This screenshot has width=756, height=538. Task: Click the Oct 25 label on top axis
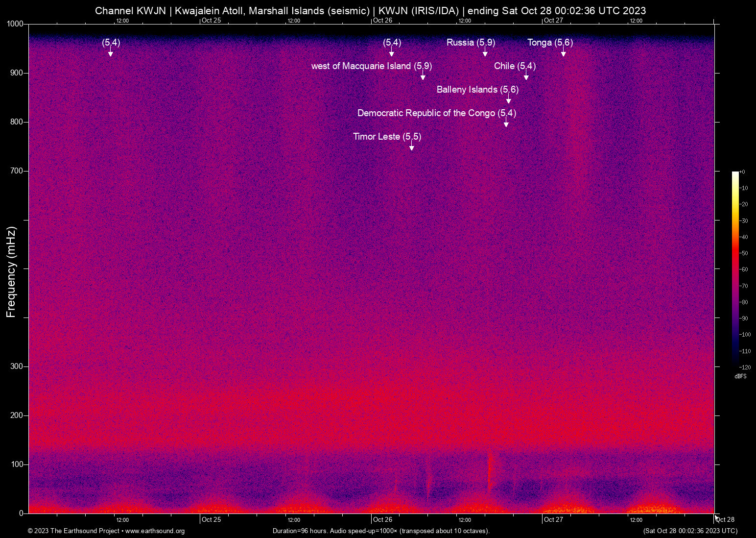click(x=211, y=21)
